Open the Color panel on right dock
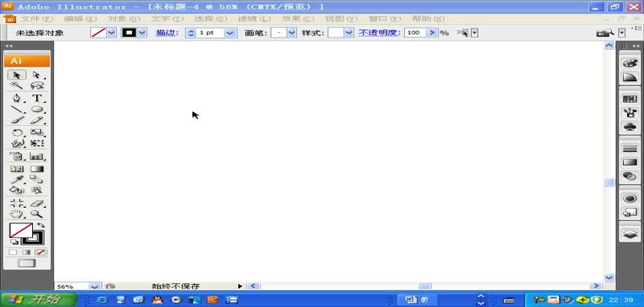This screenshot has height=307, width=644. (x=629, y=63)
